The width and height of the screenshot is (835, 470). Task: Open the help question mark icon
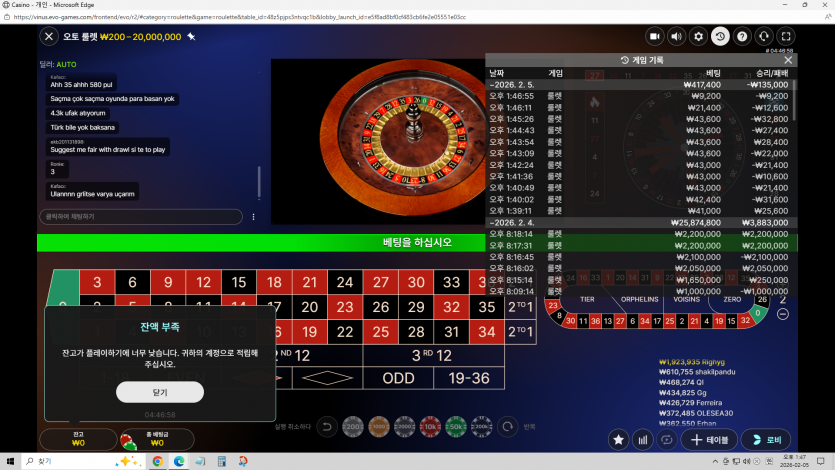coord(742,36)
